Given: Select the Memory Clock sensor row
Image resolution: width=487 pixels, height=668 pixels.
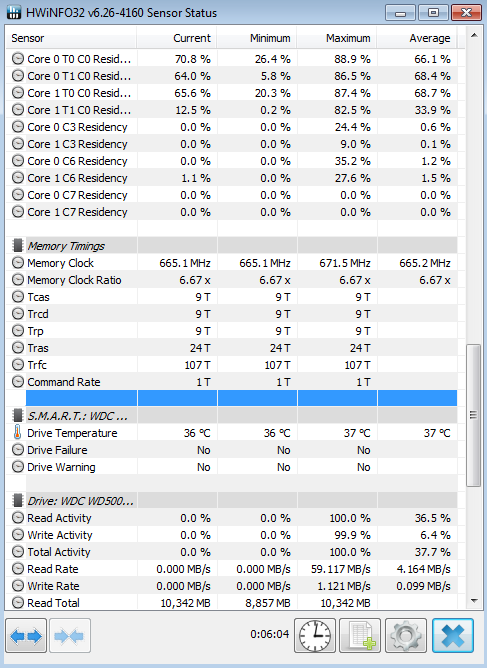Looking at the screenshot, I should click(232, 263).
